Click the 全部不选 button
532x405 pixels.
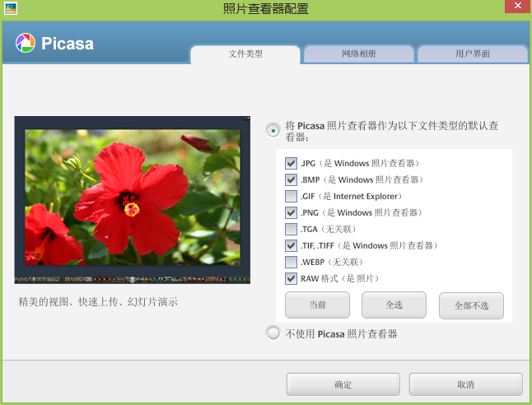pos(471,305)
